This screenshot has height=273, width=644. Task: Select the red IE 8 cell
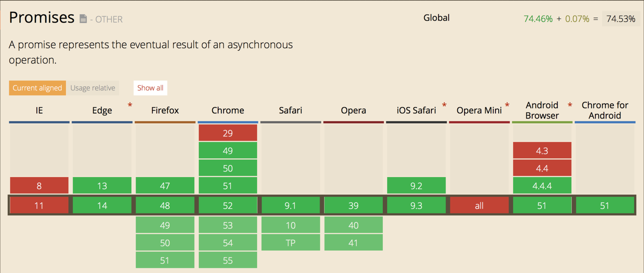click(x=39, y=186)
